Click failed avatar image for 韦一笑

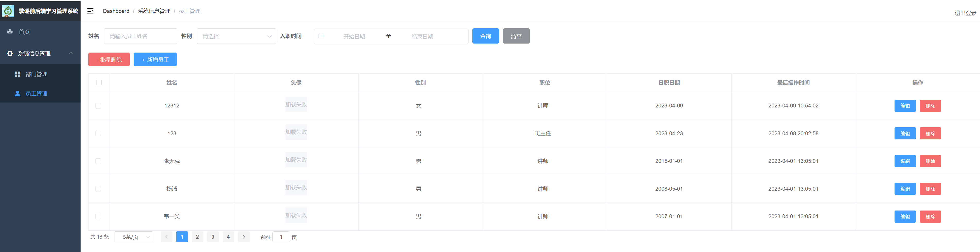pos(296,215)
